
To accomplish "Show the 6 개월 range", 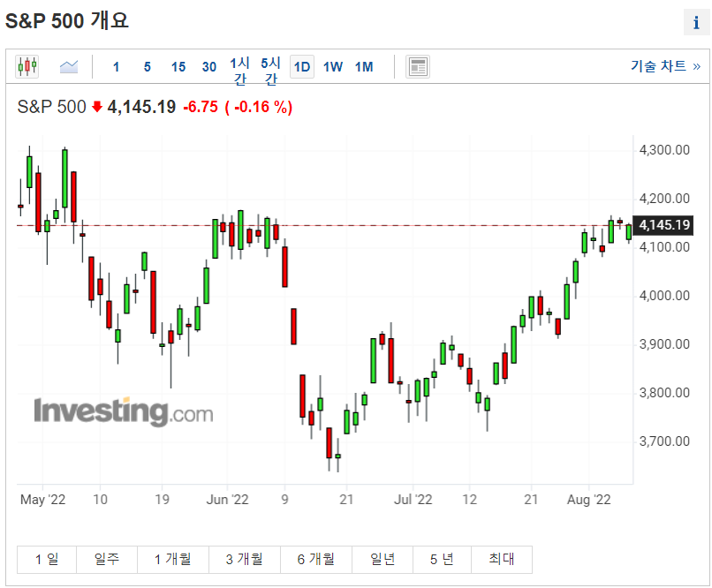I will [x=316, y=560].
